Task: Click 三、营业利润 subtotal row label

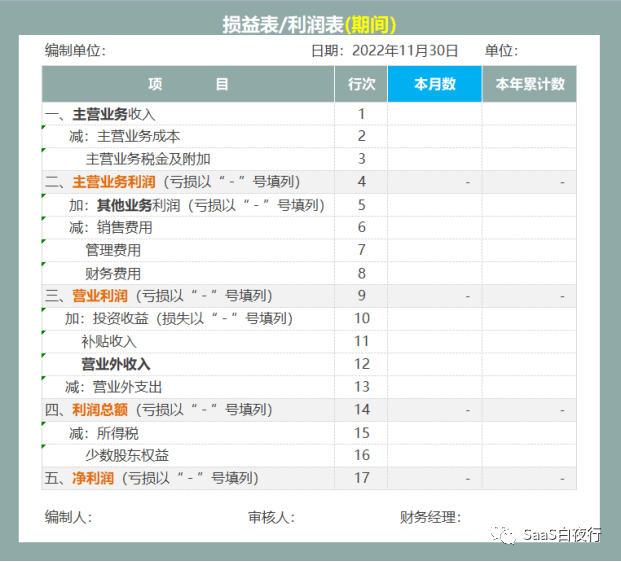Action: [x=158, y=295]
